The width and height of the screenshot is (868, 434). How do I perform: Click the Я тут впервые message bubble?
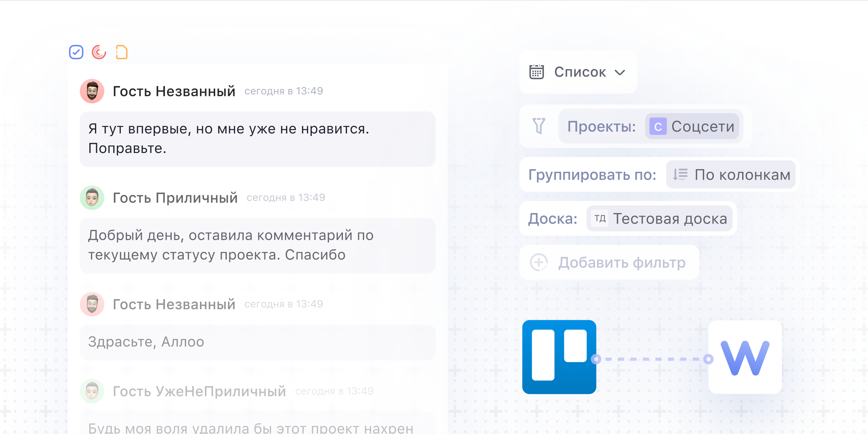pyautogui.click(x=258, y=139)
